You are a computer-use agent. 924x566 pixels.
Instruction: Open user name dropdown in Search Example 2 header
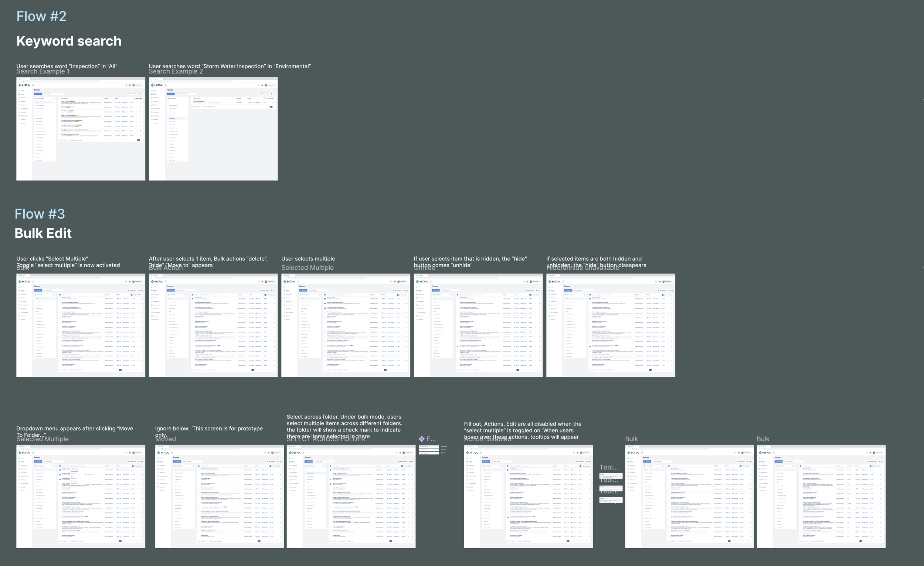pyautogui.click(x=271, y=85)
